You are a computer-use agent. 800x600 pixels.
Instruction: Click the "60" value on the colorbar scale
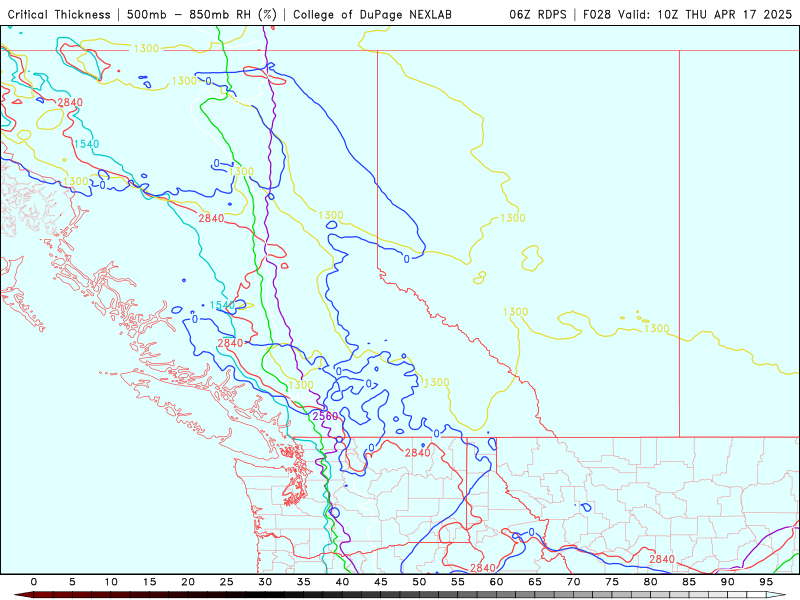click(496, 582)
